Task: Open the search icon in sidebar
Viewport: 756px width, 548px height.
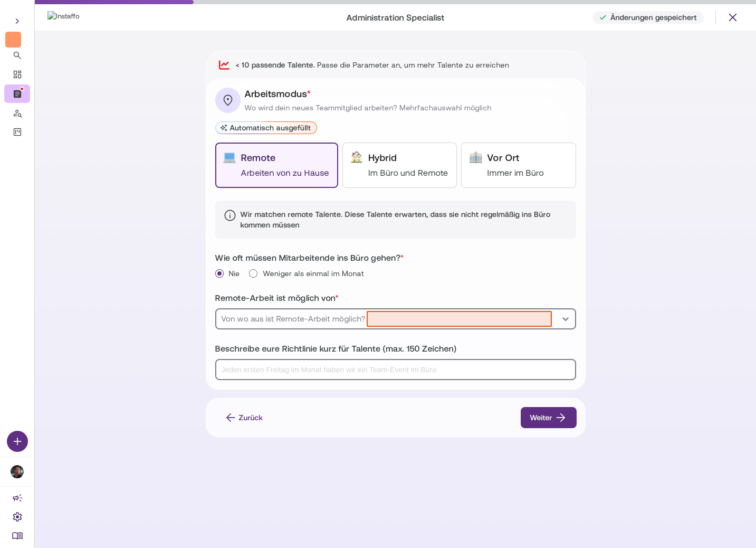Action: (17, 55)
